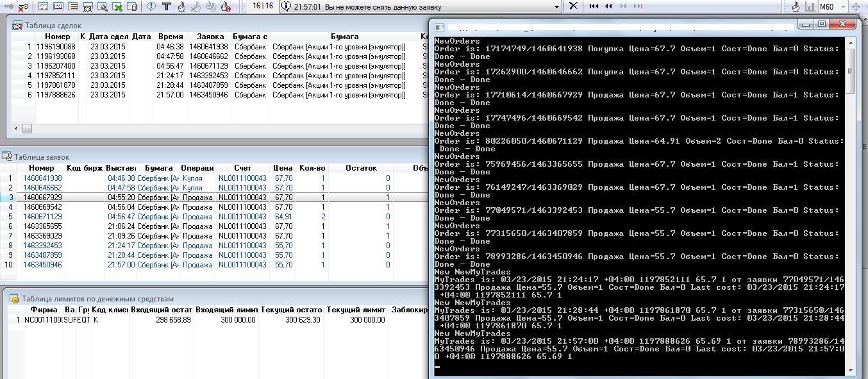Screen dimensions: 868x379
Task: Click the Операци column header in orders table
Action: [x=197, y=168]
